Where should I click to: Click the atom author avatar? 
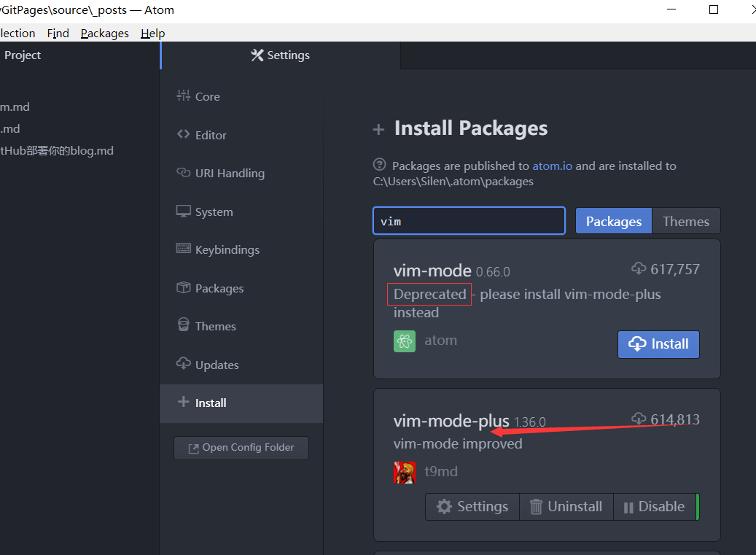click(405, 341)
